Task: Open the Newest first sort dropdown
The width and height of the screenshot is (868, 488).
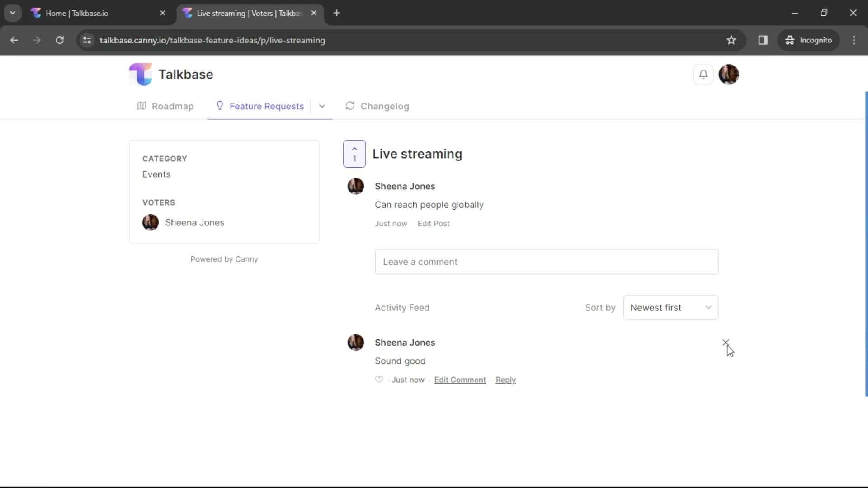Action: pyautogui.click(x=670, y=308)
